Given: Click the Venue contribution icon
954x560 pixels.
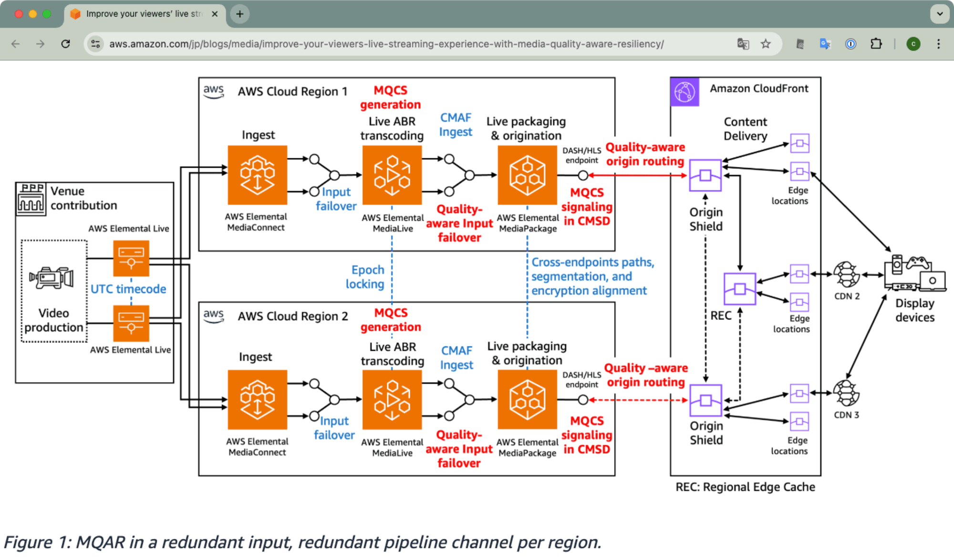Looking at the screenshot, I should pos(31,199).
